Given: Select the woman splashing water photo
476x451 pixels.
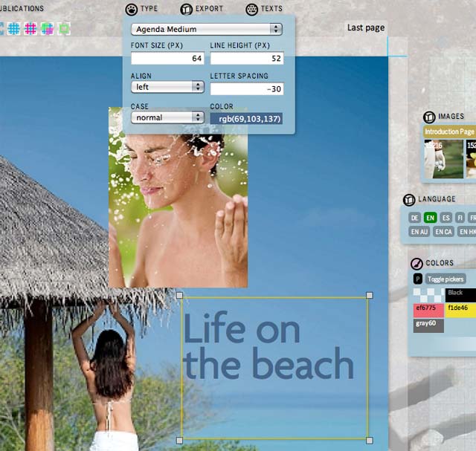Looking at the screenshot, I should pyautogui.click(x=178, y=210).
